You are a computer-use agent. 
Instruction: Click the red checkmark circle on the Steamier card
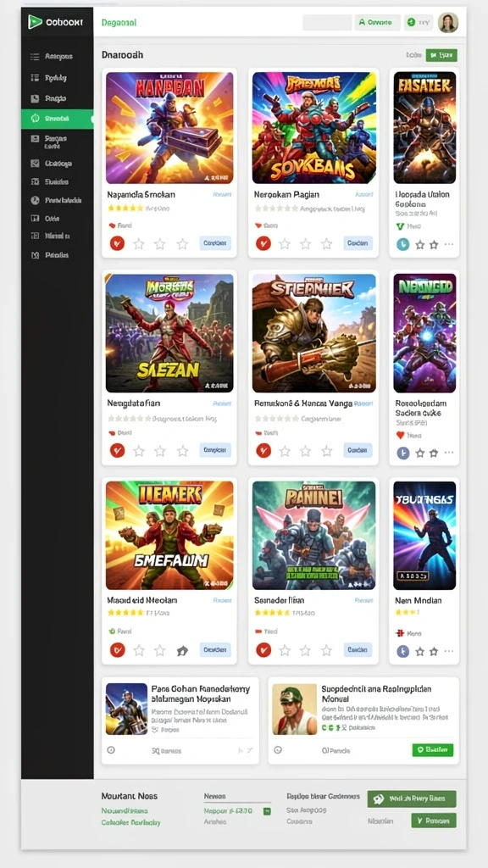(x=263, y=451)
